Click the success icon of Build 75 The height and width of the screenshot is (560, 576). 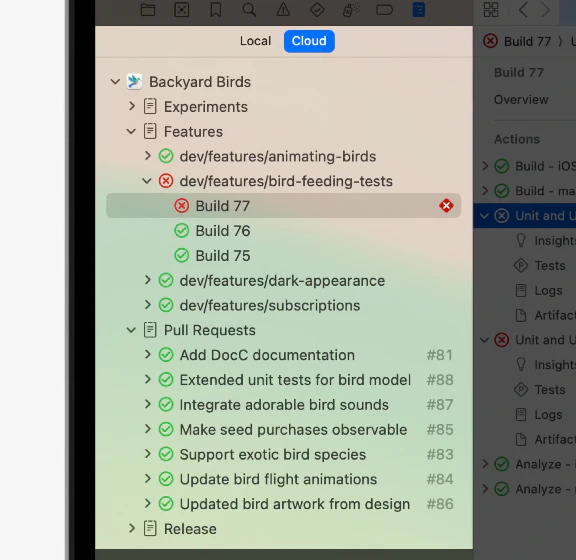(x=181, y=255)
